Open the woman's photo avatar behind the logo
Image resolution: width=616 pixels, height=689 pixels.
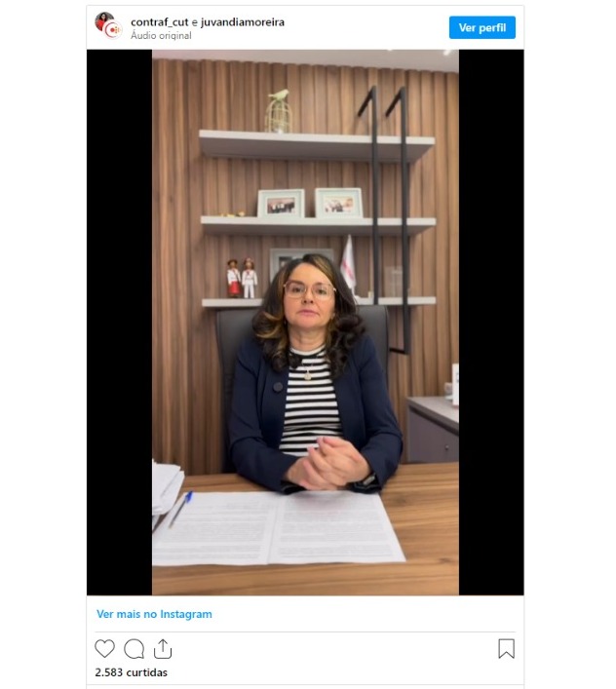[102, 20]
